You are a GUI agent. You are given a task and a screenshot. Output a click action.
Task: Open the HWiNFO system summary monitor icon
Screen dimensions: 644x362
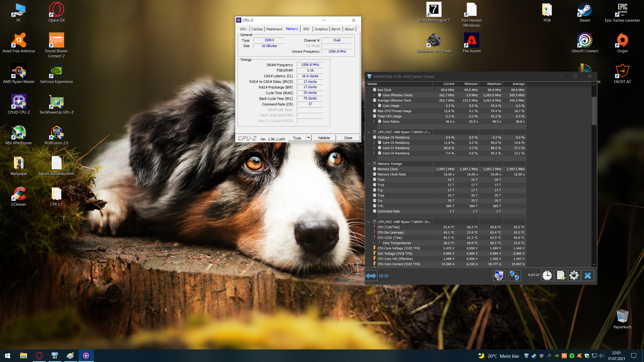pyautogui.click(x=499, y=276)
